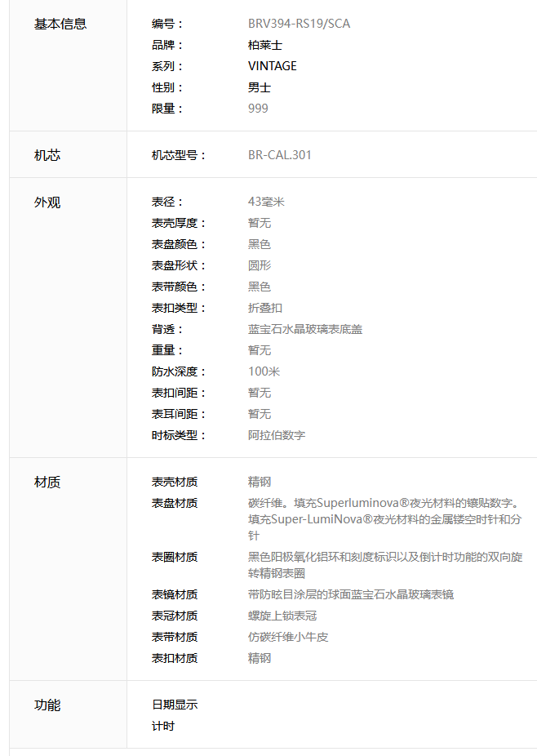This screenshot has width=537, height=756.
Task: Click the 基本信息 section heading
Action: (x=60, y=24)
